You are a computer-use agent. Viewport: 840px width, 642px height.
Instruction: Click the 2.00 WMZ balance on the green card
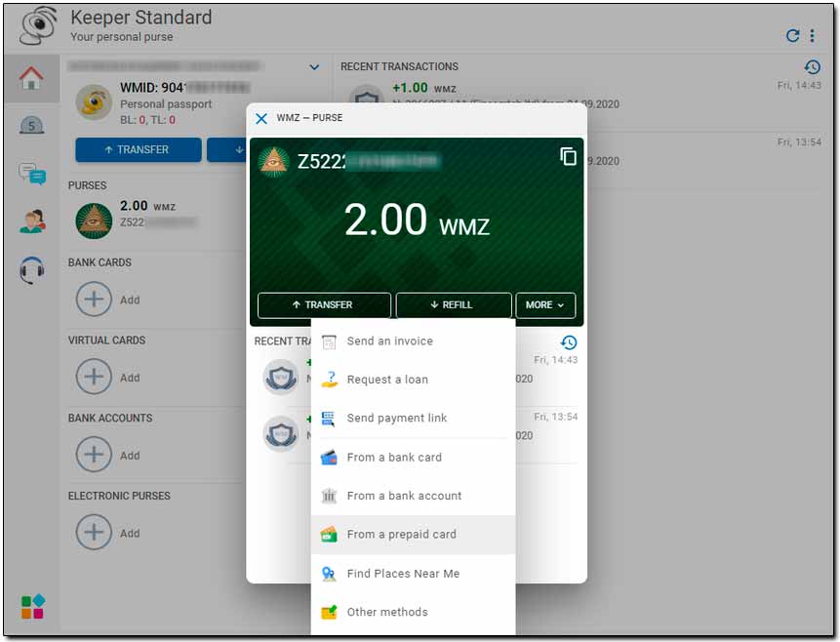coord(417,221)
